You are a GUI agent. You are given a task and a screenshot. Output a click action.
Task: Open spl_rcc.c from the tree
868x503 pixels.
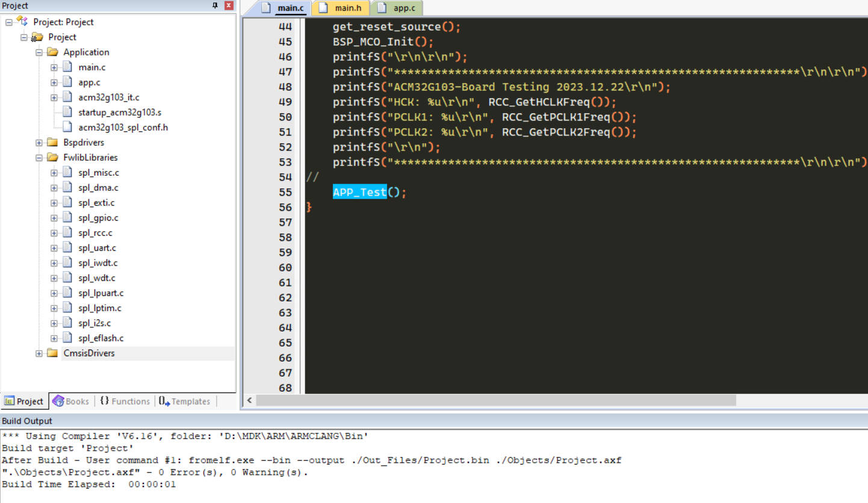click(95, 233)
